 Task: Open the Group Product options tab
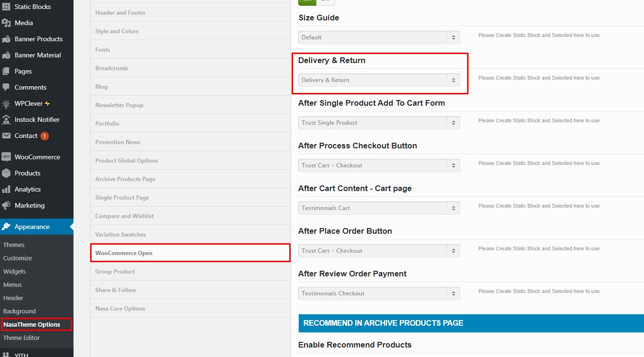pyautogui.click(x=191, y=272)
